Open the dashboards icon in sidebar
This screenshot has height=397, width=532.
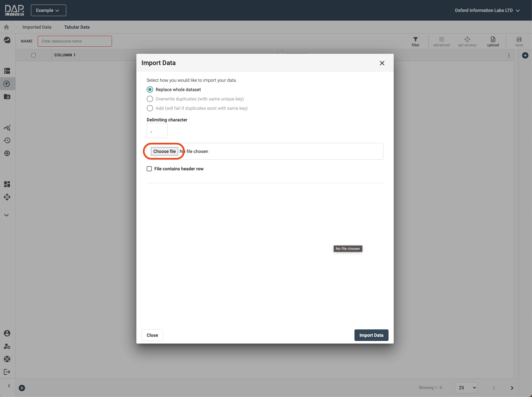tap(7, 184)
